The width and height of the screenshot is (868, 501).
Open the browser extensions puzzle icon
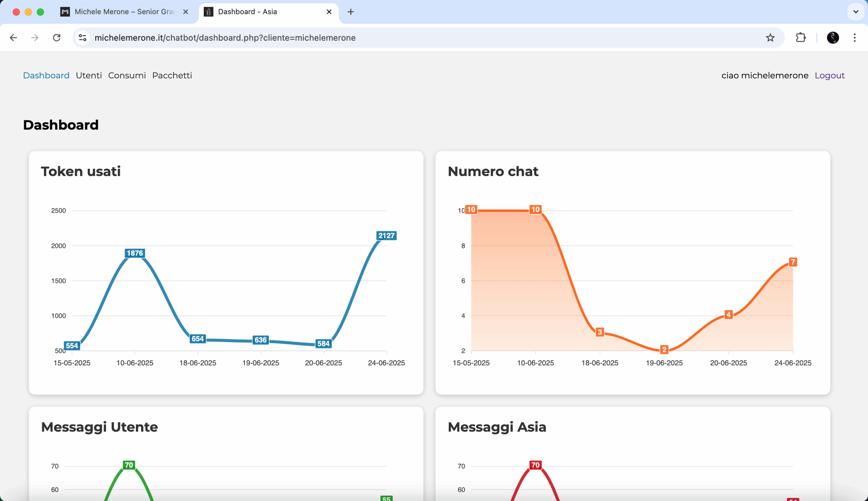point(801,38)
